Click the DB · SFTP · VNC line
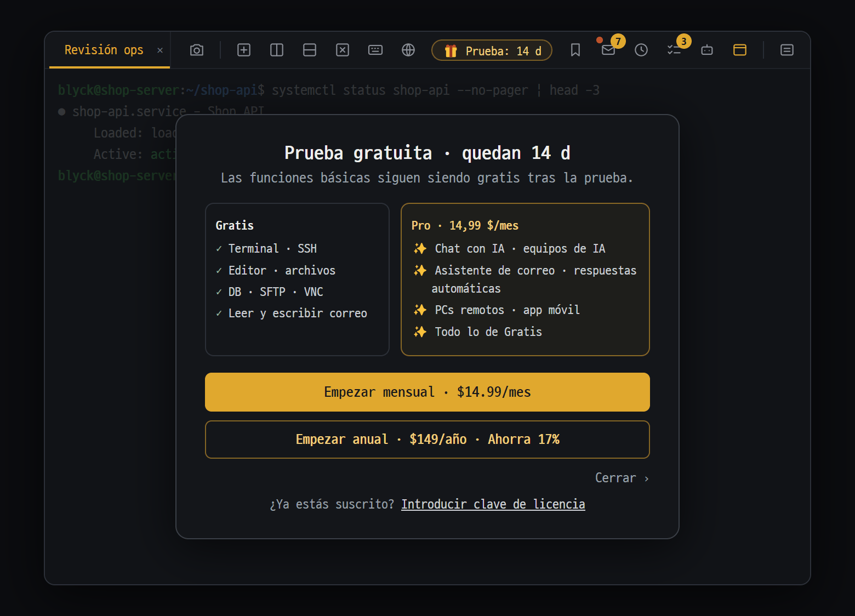Screen dimensions: 855x616 click(x=270, y=292)
